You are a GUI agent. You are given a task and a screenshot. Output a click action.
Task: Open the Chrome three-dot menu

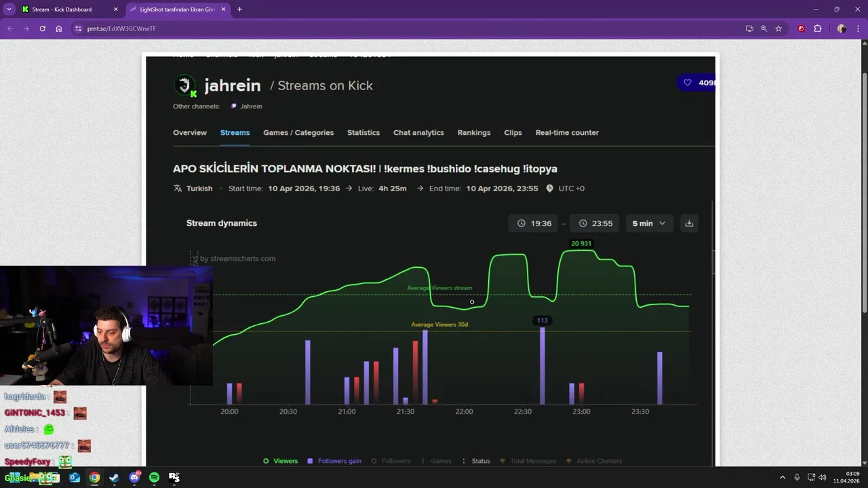858,28
